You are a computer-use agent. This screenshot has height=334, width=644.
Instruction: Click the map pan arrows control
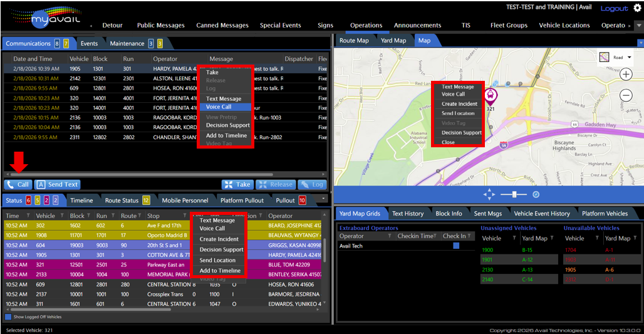click(489, 194)
